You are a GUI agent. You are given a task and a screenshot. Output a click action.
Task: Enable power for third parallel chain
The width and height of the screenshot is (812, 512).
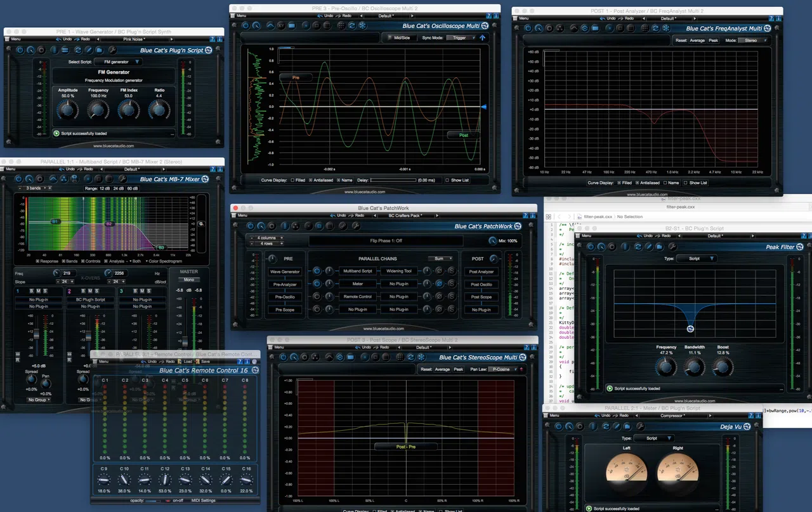coord(317,296)
